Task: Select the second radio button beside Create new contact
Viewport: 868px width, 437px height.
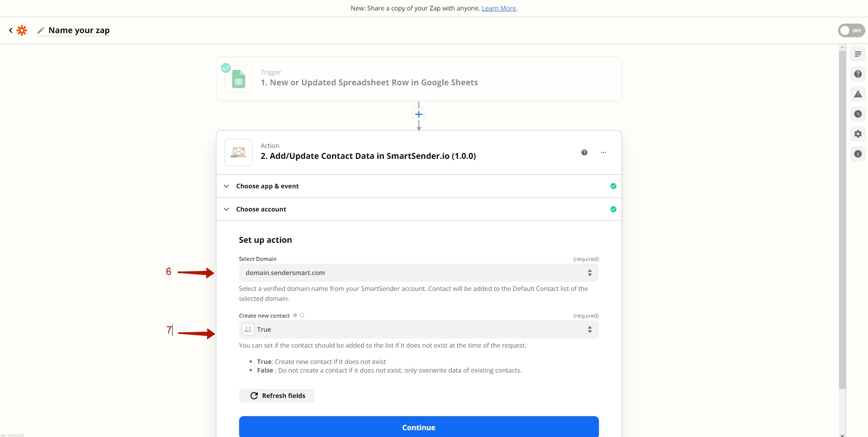Action: [302, 315]
